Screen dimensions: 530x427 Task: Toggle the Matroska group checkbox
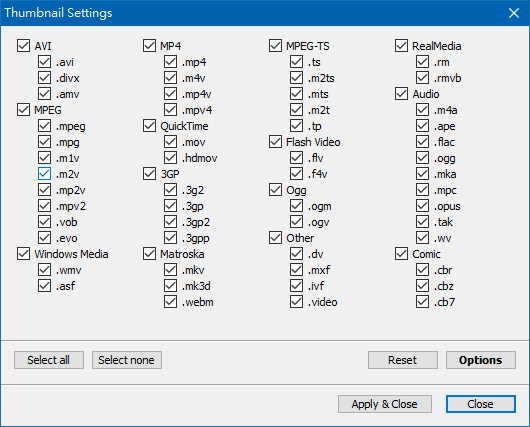[x=149, y=254]
